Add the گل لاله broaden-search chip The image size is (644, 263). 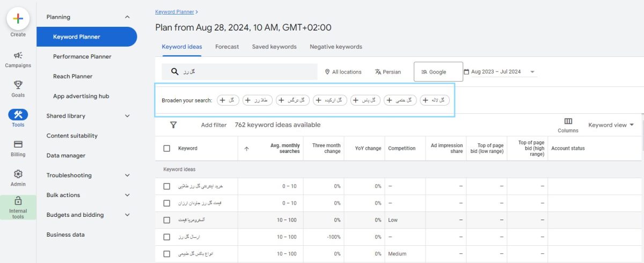click(x=435, y=100)
